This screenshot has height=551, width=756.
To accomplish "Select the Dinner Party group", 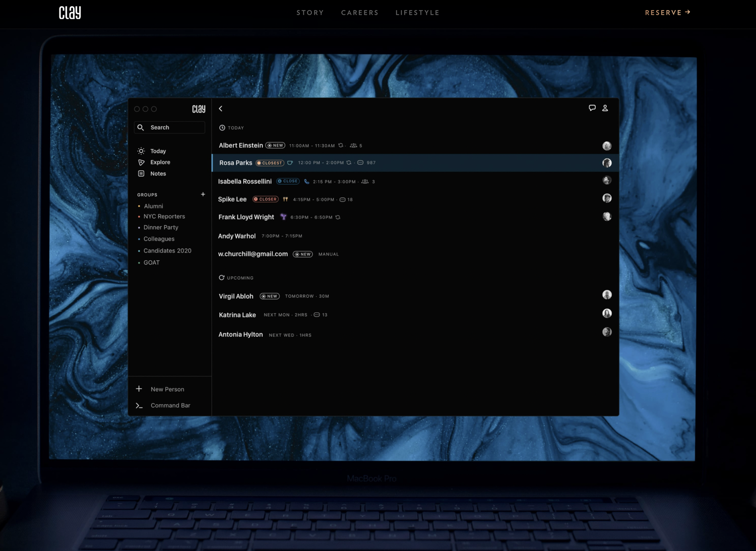I will [x=161, y=227].
